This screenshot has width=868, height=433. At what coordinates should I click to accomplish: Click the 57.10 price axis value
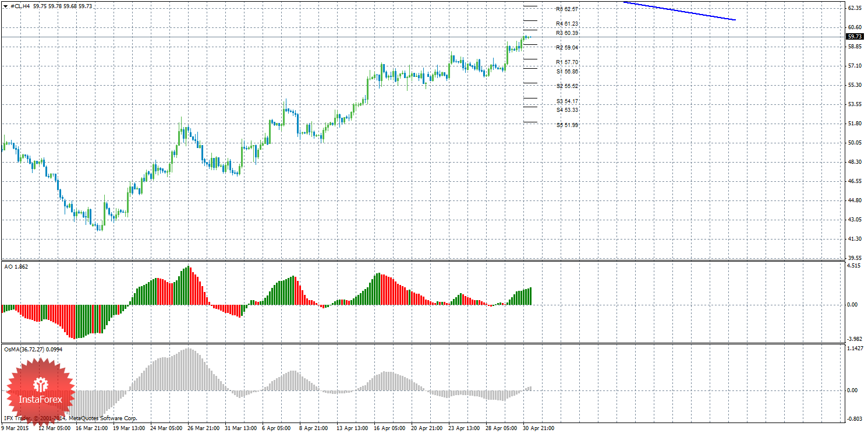(x=855, y=66)
